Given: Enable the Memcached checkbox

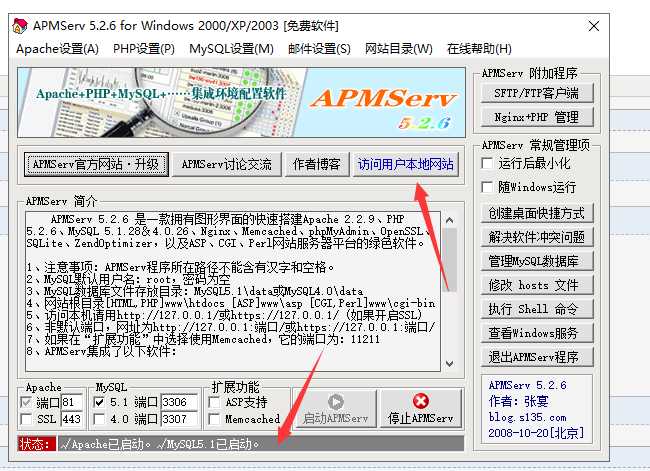Looking at the screenshot, I should coord(214,419).
